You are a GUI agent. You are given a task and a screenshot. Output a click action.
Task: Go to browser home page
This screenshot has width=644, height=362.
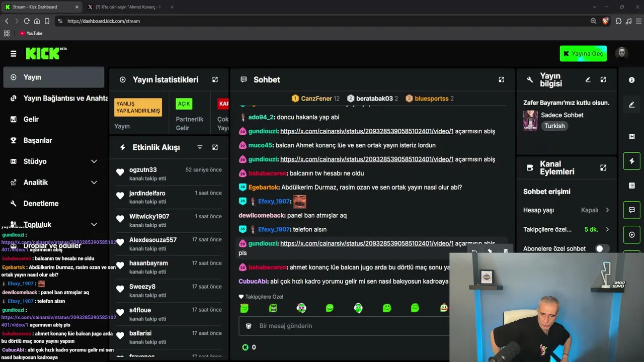pyautogui.click(x=37, y=21)
